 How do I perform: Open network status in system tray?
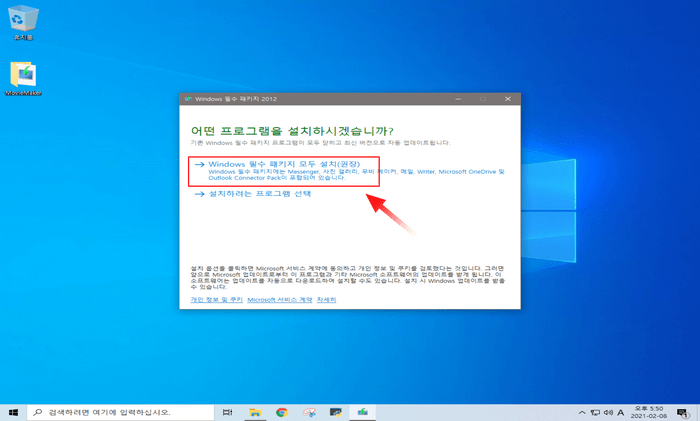(595, 413)
